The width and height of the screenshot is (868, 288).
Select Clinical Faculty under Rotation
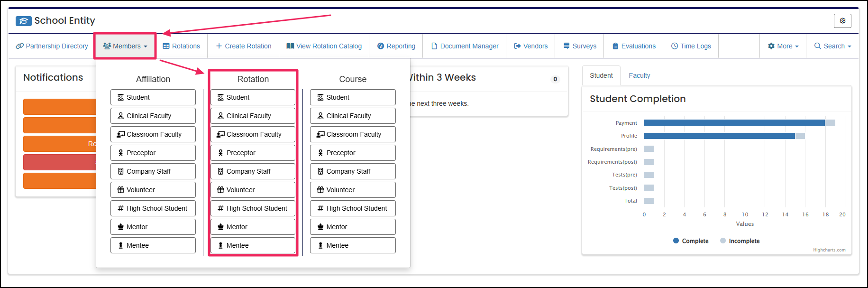click(253, 116)
